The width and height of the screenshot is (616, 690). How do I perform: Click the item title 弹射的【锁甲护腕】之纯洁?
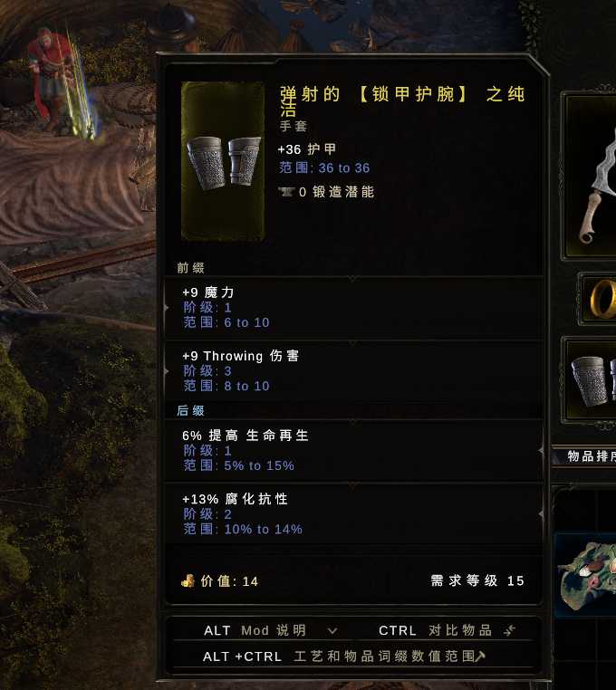[x=402, y=101]
